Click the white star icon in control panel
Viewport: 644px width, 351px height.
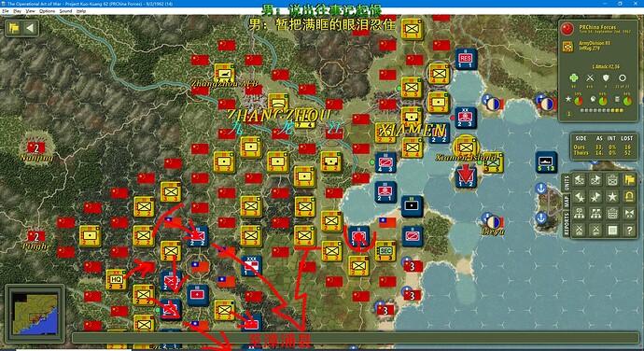(613, 196)
